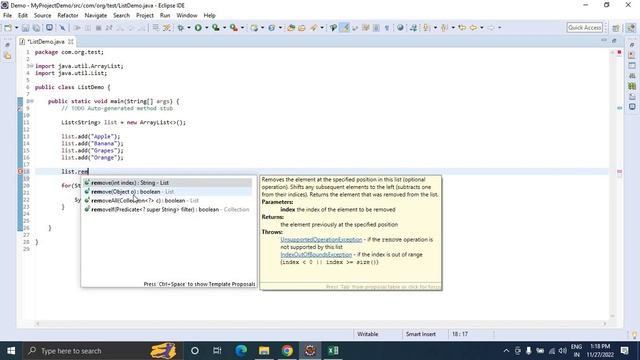The width and height of the screenshot is (640, 360).
Task: Open the File menu
Action: pyautogui.click(x=7, y=16)
